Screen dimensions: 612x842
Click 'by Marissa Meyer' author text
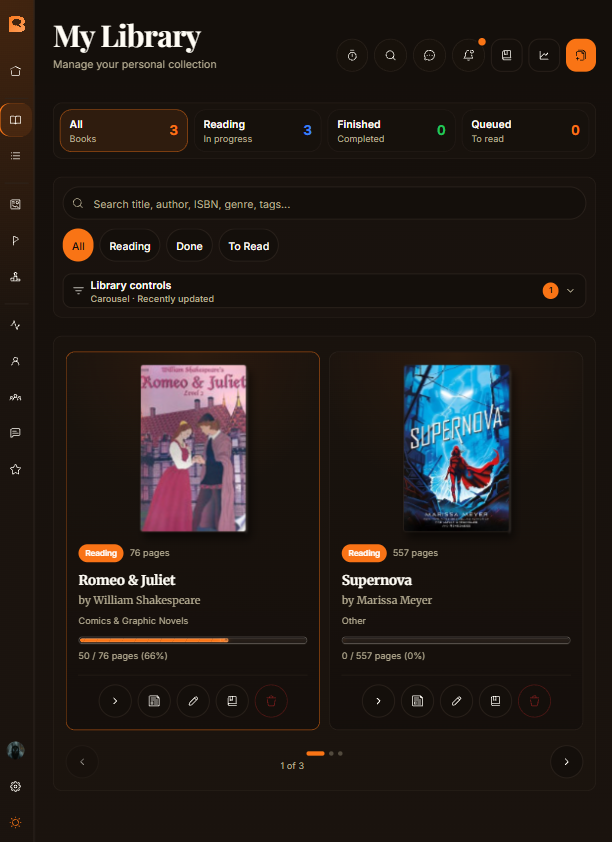pyautogui.click(x=387, y=600)
